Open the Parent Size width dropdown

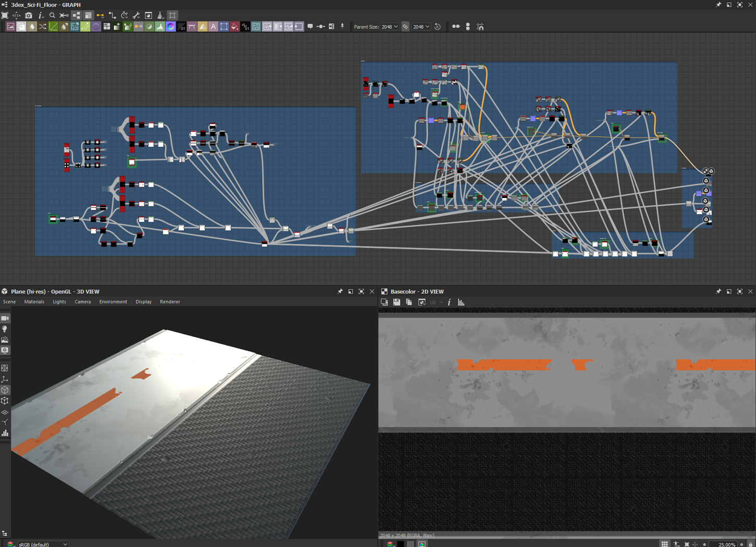tap(390, 27)
